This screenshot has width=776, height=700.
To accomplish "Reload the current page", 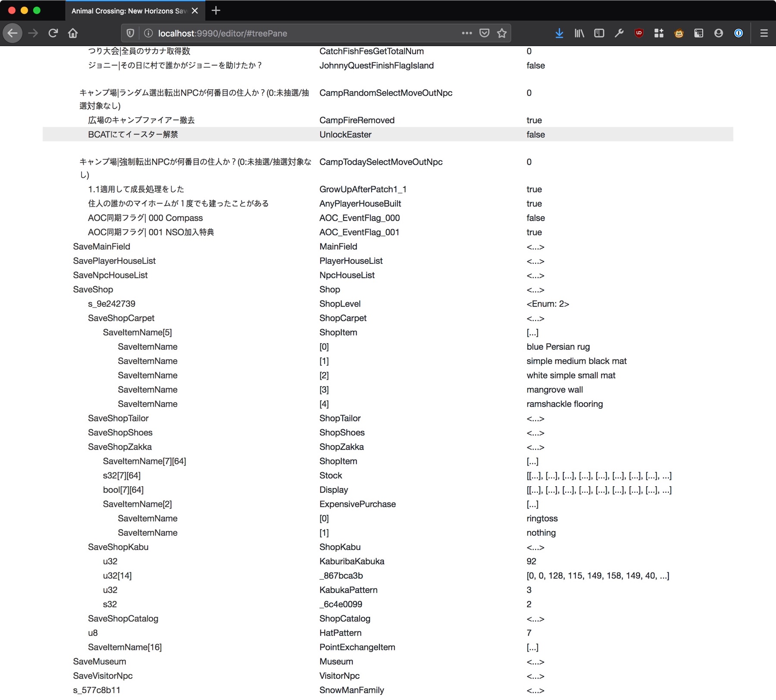I will 53,33.
